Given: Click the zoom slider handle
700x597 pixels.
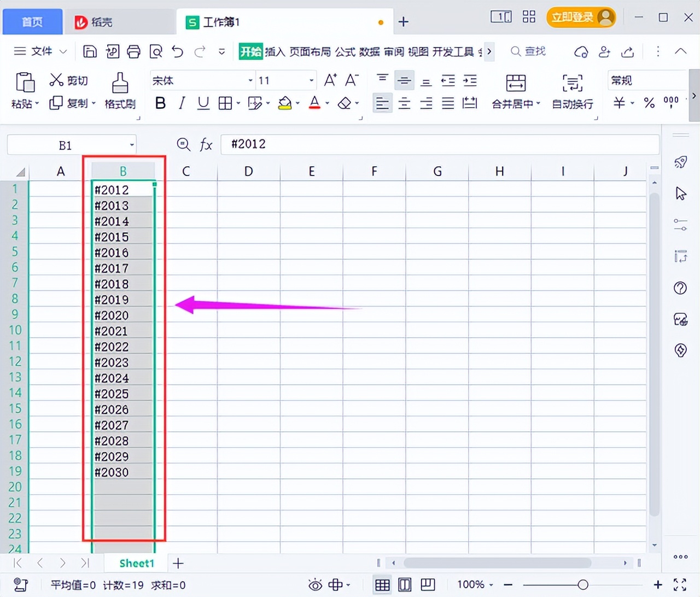Looking at the screenshot, I should (583, 585).
